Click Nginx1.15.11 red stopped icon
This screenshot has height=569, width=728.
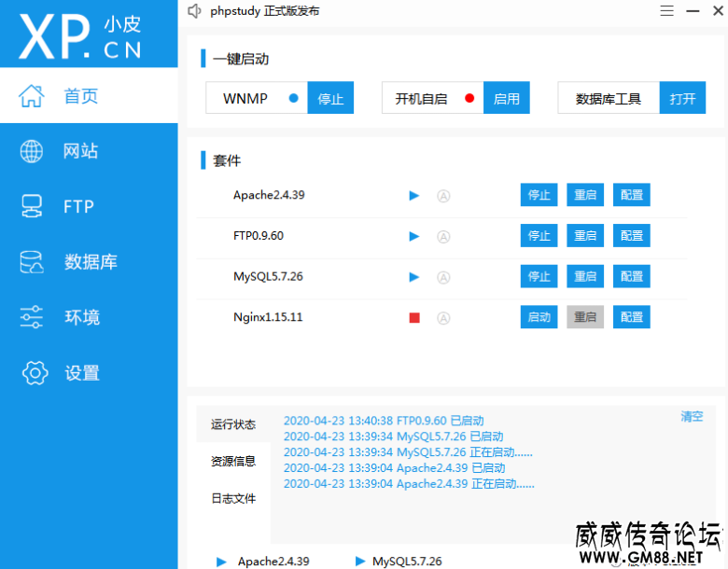tap(414, 318)
